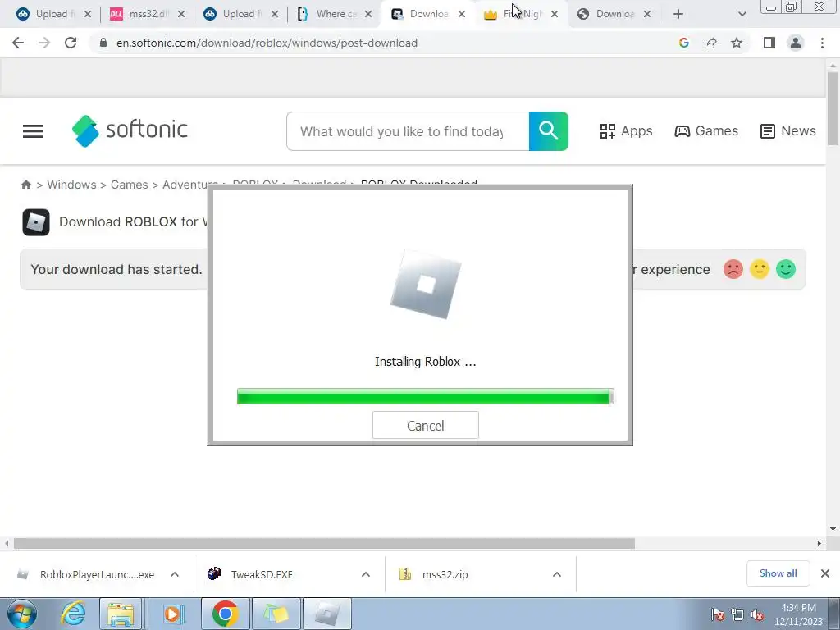Screen dimensions: 840x630
Task: Open the Apps section link
Action: pos(626,130)
